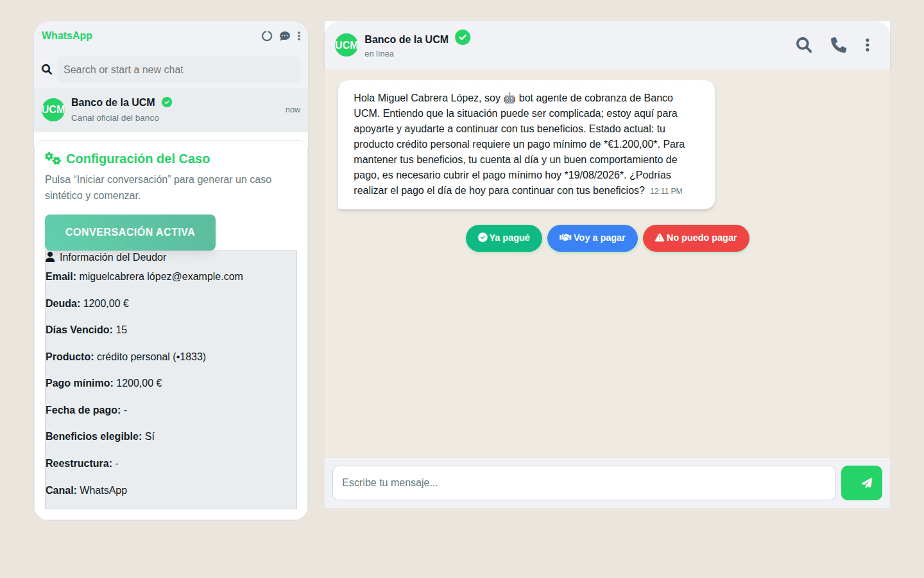Click the status ring icon in sidebar header

click(267, 36)
